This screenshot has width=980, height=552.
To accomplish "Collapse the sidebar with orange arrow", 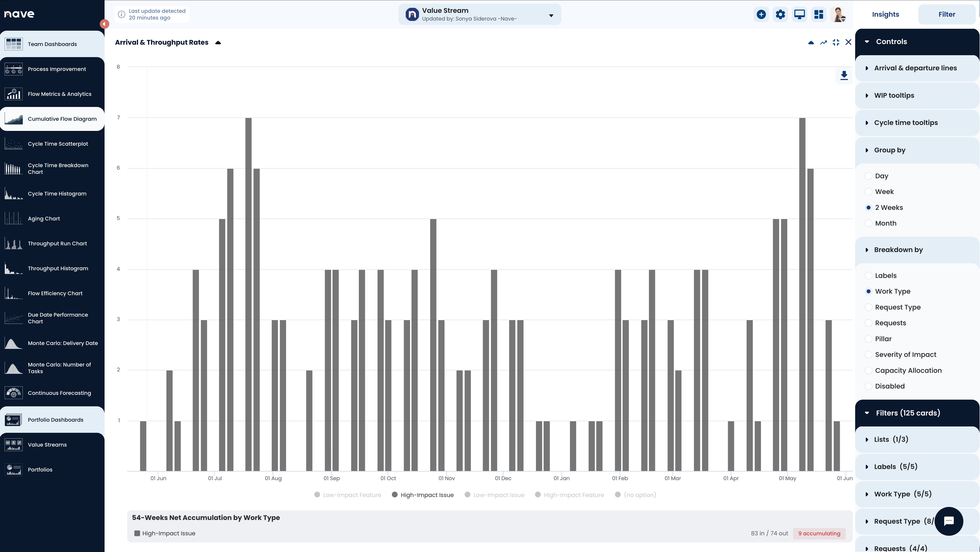I will [104, 24].
